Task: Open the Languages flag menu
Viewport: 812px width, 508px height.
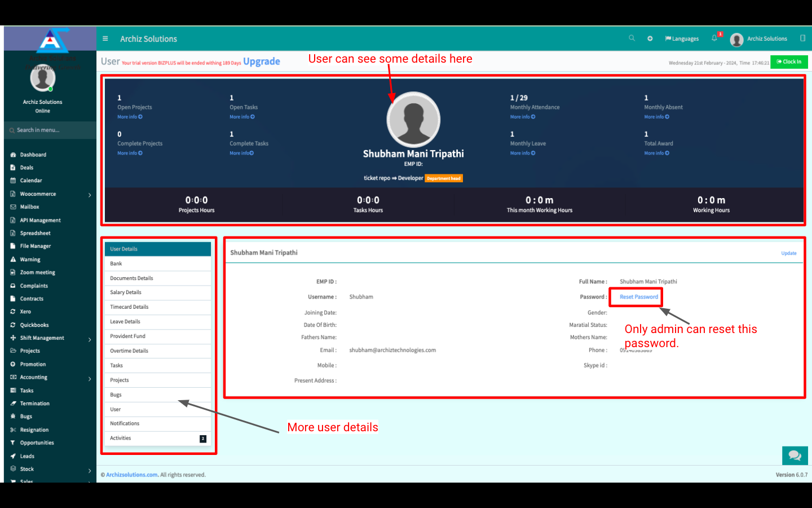Action: [682, 39]
